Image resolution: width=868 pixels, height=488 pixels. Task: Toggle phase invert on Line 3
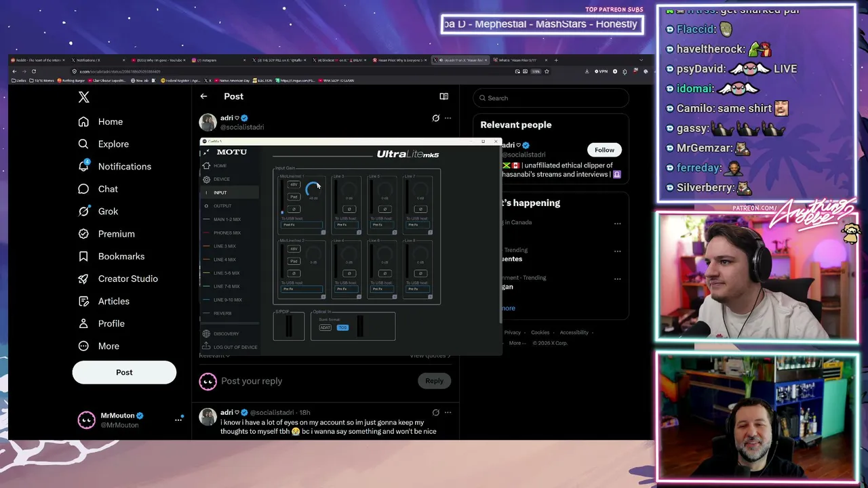[349, 209]
